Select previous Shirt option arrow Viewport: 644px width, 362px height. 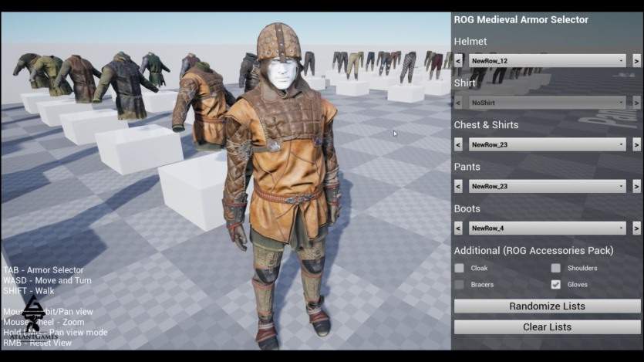(458, 103)
